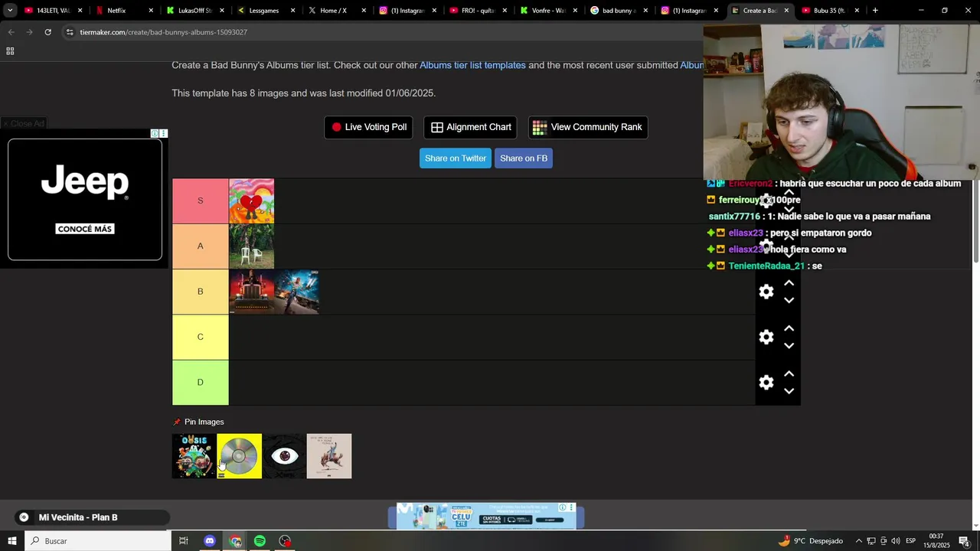Click the Live Voting Poll button
Screen dimensions: 980x551
[x=369, y=127]
